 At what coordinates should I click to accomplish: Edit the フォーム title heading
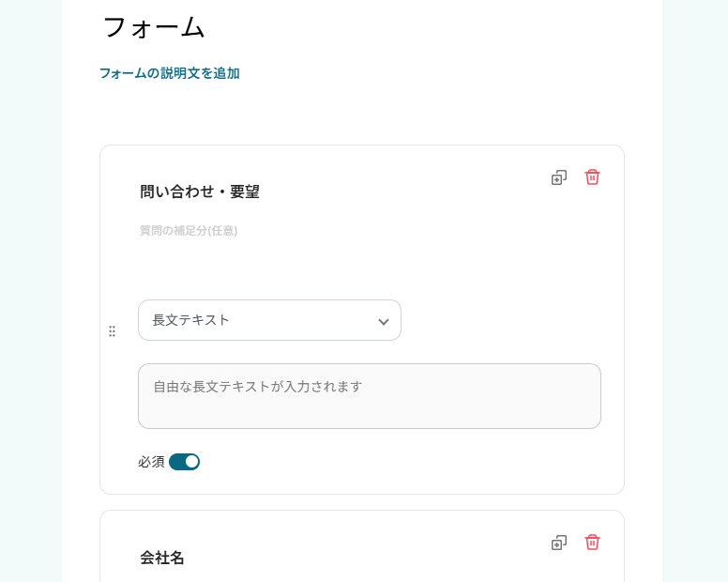tap(154, 27)
